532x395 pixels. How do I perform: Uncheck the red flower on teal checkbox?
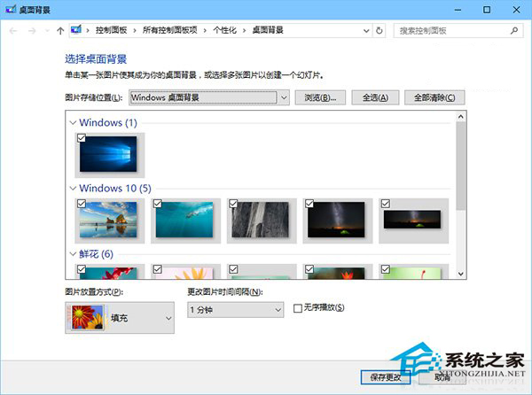pos(82,269)
